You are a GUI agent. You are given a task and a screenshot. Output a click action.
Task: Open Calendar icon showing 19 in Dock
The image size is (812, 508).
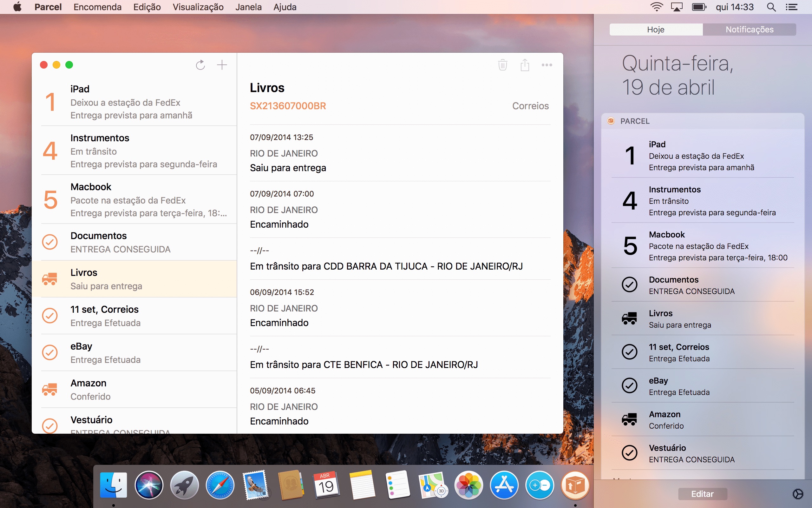326,485
